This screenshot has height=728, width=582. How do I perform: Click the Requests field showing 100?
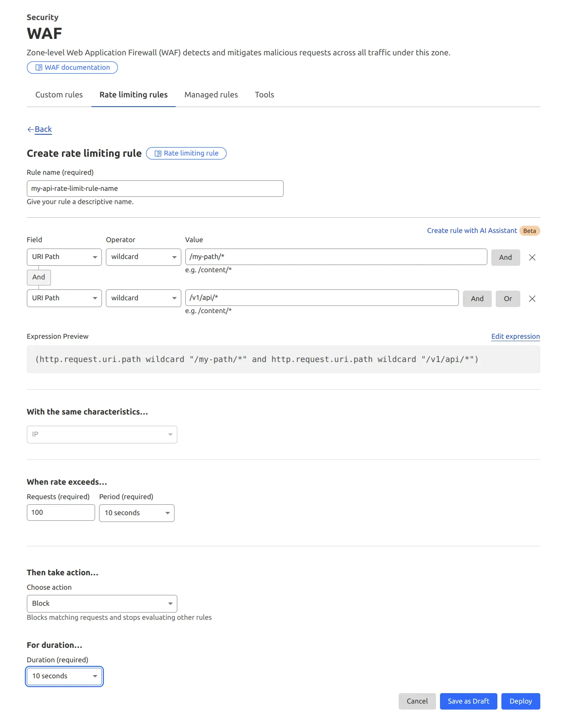coord(61,513)
